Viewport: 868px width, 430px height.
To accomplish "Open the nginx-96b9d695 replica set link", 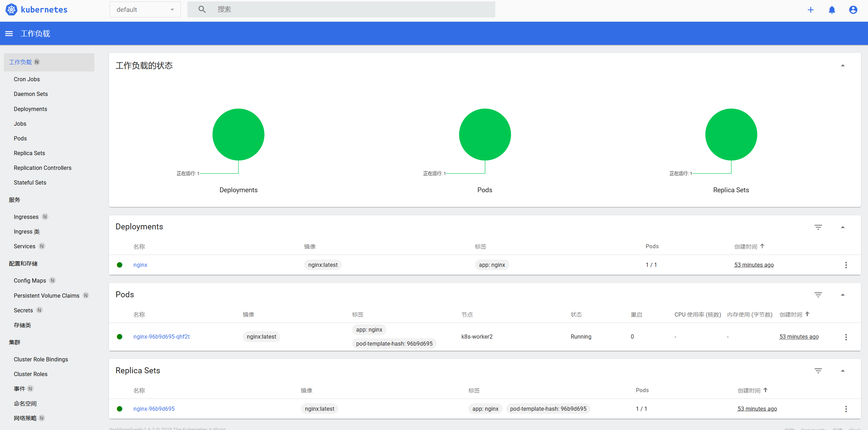I will coord(154,409).
